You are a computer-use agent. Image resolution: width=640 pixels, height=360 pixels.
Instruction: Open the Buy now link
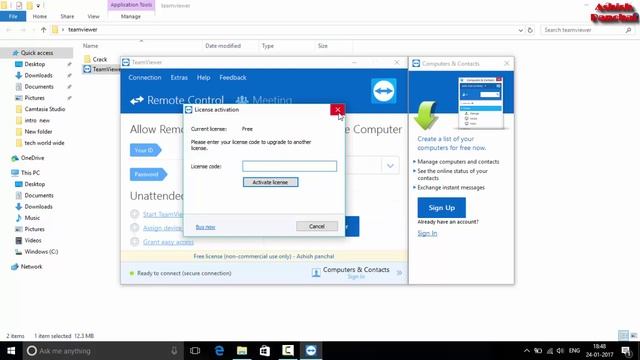tap(205, 227)
